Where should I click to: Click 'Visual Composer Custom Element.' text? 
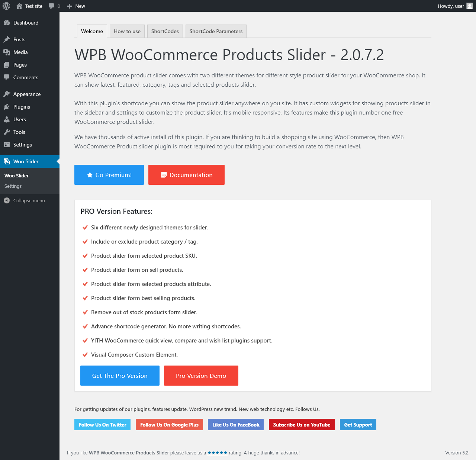click(134, 355)
